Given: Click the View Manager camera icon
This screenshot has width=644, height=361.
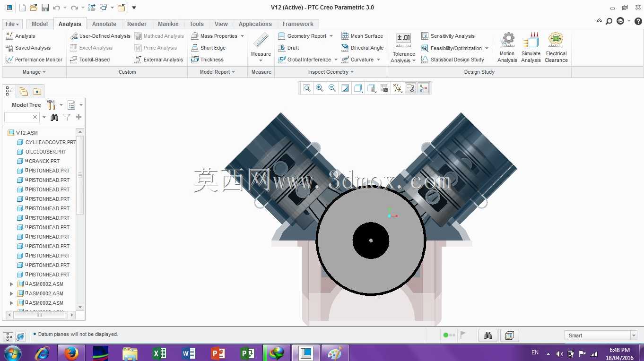Looking at the screenshot, I should point(384,88).
